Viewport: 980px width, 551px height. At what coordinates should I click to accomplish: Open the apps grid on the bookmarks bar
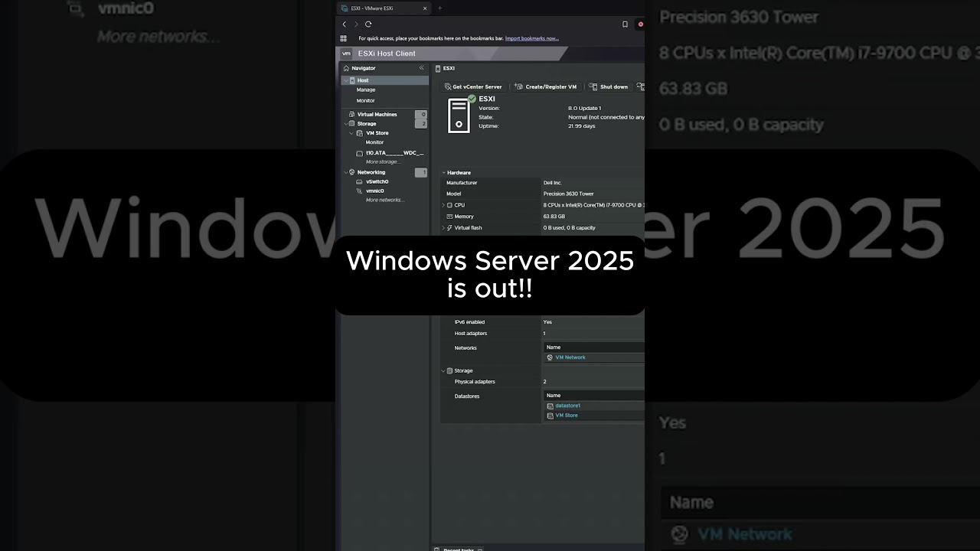tap(344, 38)
